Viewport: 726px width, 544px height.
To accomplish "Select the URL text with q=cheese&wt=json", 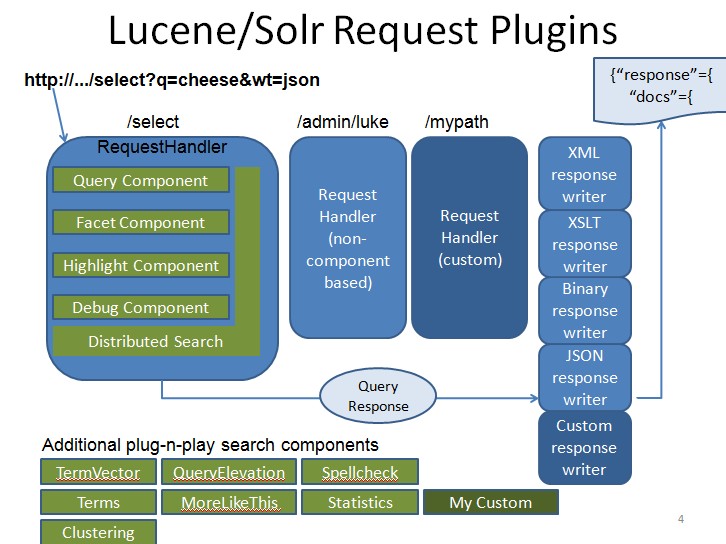I will coord(172,80).
